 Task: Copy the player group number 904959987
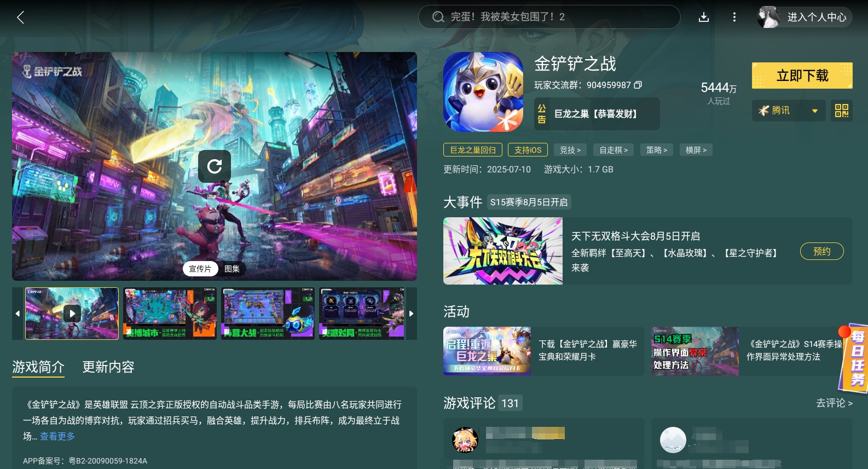point(638,85)
